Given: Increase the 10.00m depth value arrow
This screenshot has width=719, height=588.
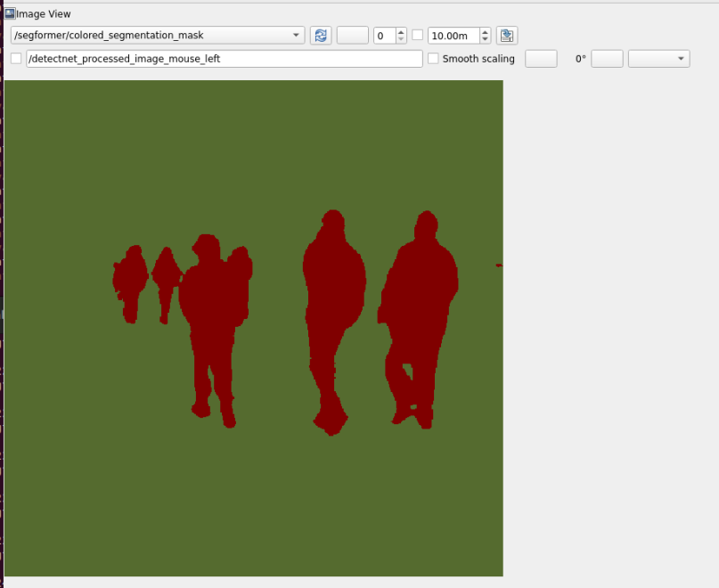Looking at the screenshot, I should (485, 32).
